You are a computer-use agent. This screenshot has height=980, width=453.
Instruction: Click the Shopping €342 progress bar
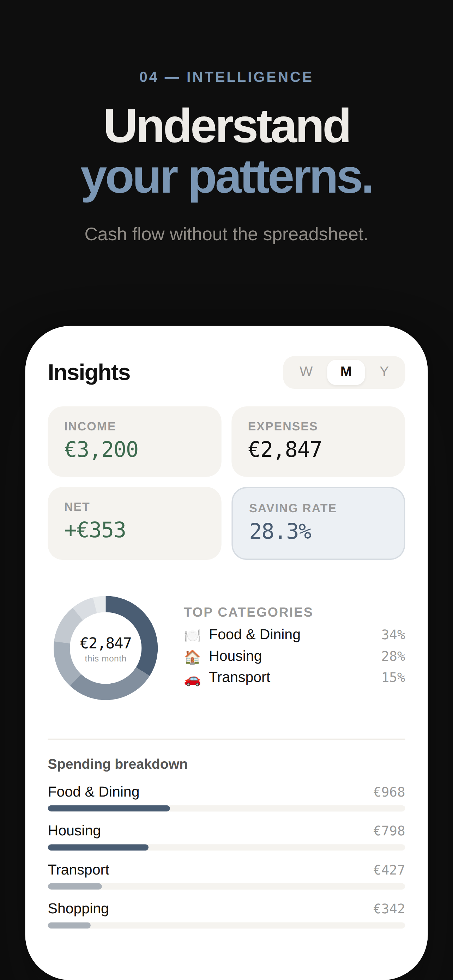coord(226,925)
